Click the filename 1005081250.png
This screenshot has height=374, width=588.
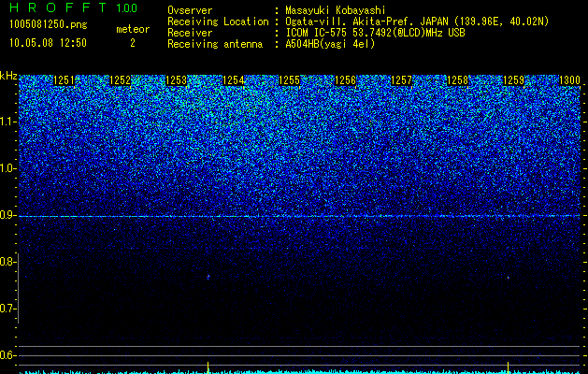pos(49,25)
